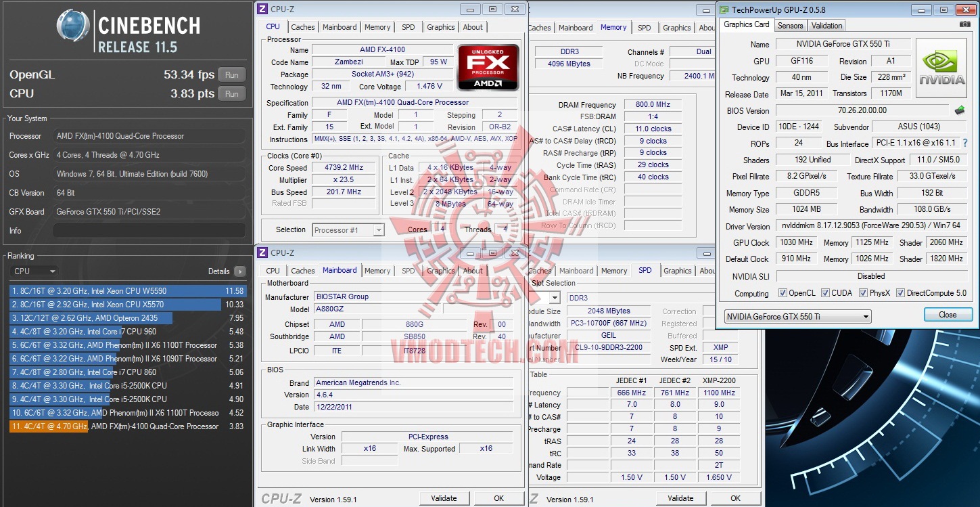Open the Slot Selection dropdown in CPU-Z SPD window

click(x=555, y=298)
